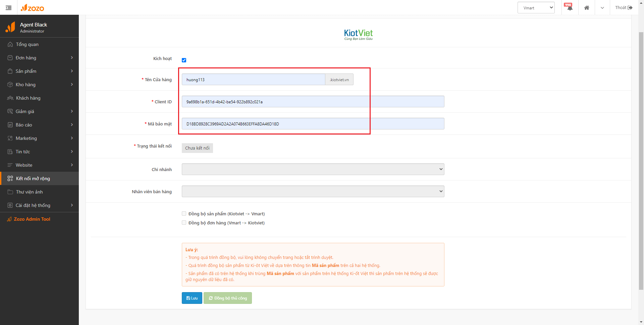Screen dimensions: 644x325
Task: Click the KiotViet logo
Action: [358, 35]
